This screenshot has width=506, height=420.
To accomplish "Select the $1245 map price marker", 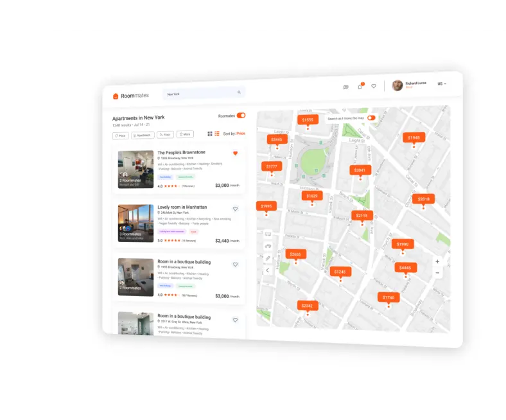I will coord(340,272).
